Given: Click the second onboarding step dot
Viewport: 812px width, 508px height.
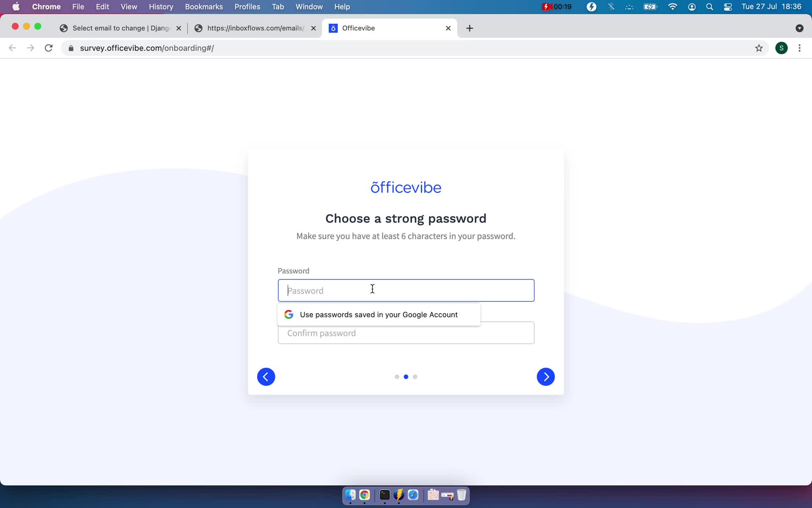Looking at the screenshot, I should pos(406,376).
